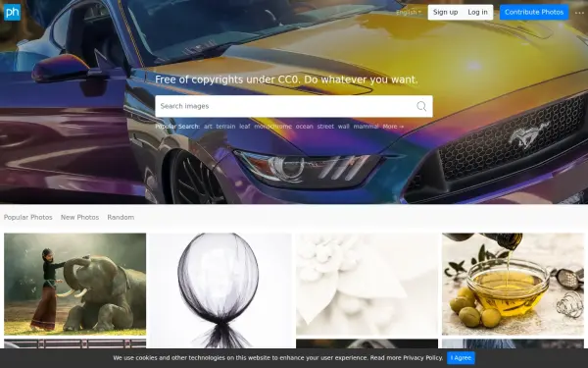Select the 'street' popular search link
Image resolution: width=588 pixels, height=368 pixels.
click(x=325, y=127)
